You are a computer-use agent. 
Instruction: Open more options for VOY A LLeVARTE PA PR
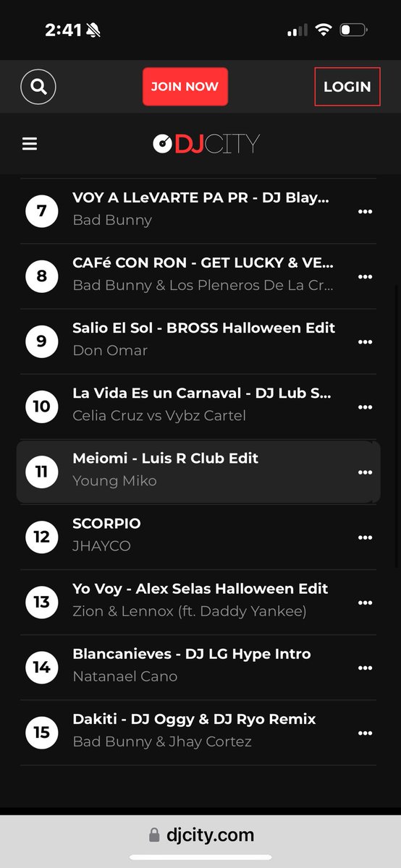click(366, 211)
